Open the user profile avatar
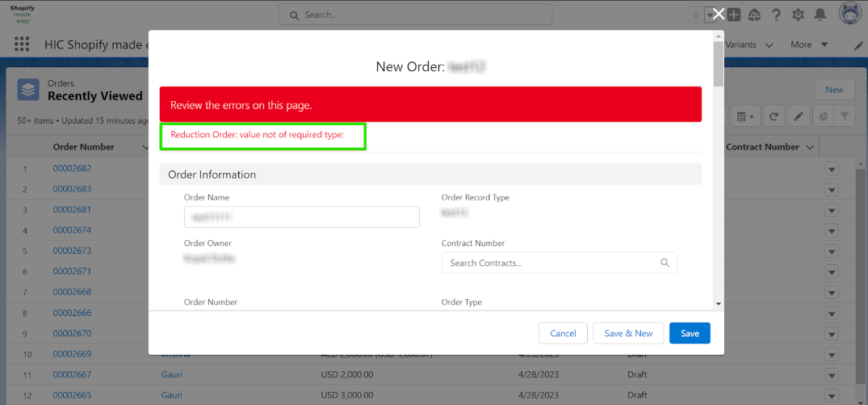Screen dimensions: 868x405 (x=849, y=15)
